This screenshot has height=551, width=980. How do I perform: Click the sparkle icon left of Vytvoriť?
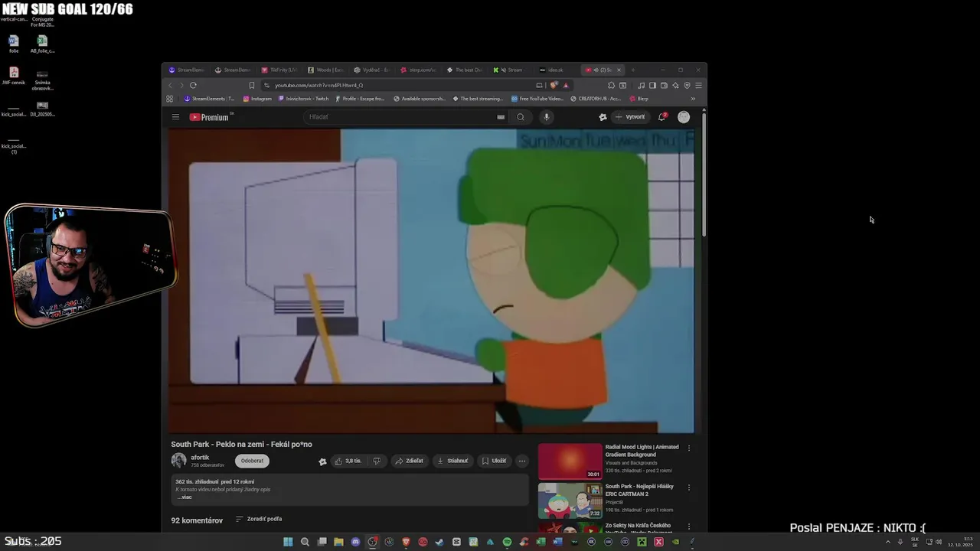(603, 117)
